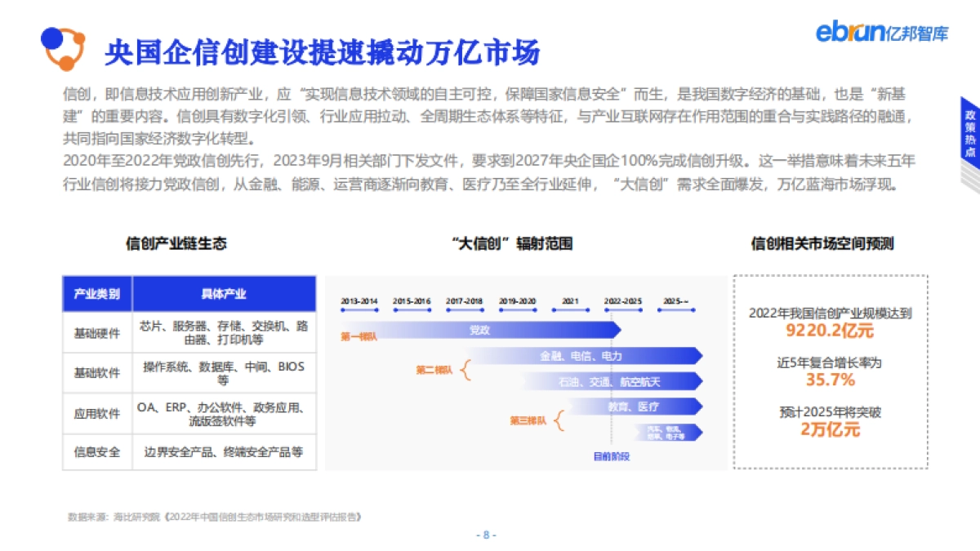Toggle the 2013-2014 timeline endpoint dot

(x=341, y=309)
